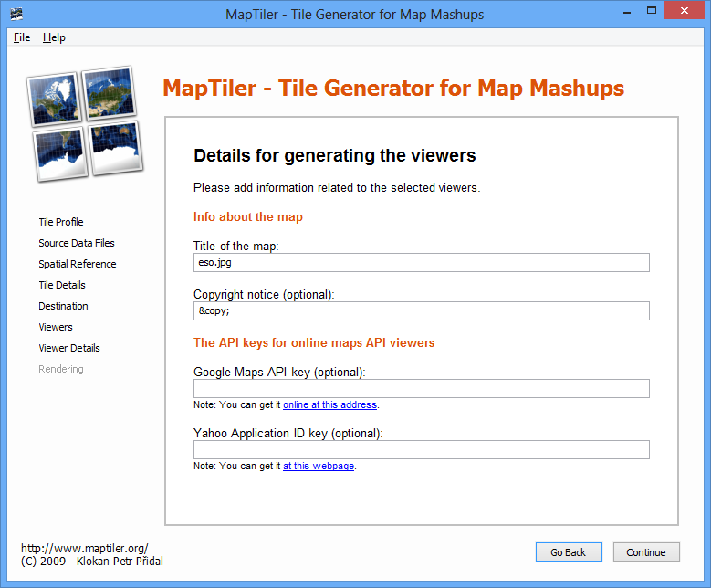Focus the Title of the map field

[x=422, y=263]
